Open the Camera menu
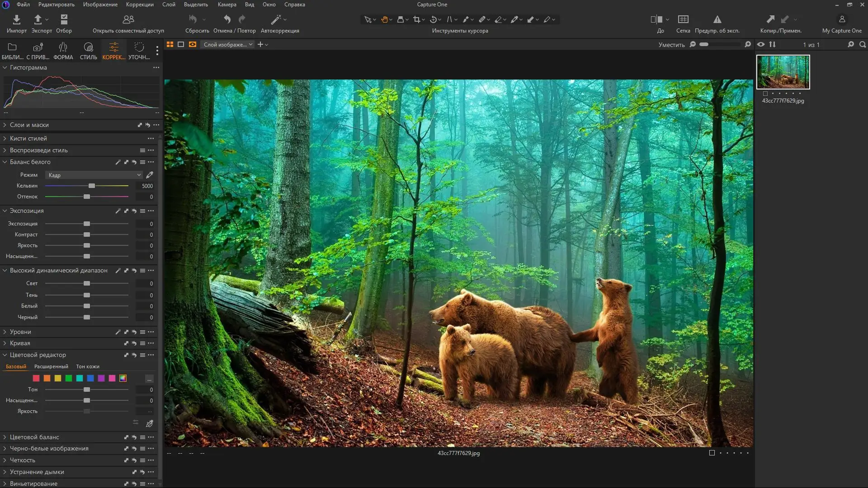Screen dimensions: 868x488 pyautogui.click(x=226, y=5)
